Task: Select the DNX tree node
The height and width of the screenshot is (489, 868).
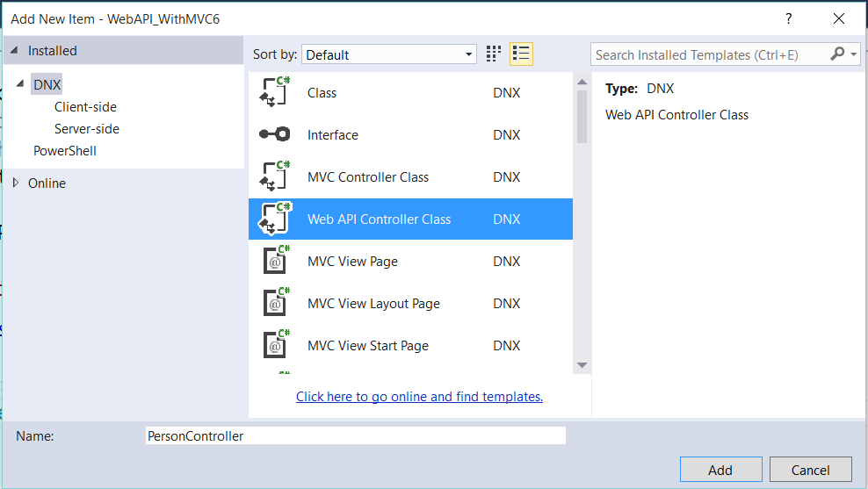Action: click(47, 84)
